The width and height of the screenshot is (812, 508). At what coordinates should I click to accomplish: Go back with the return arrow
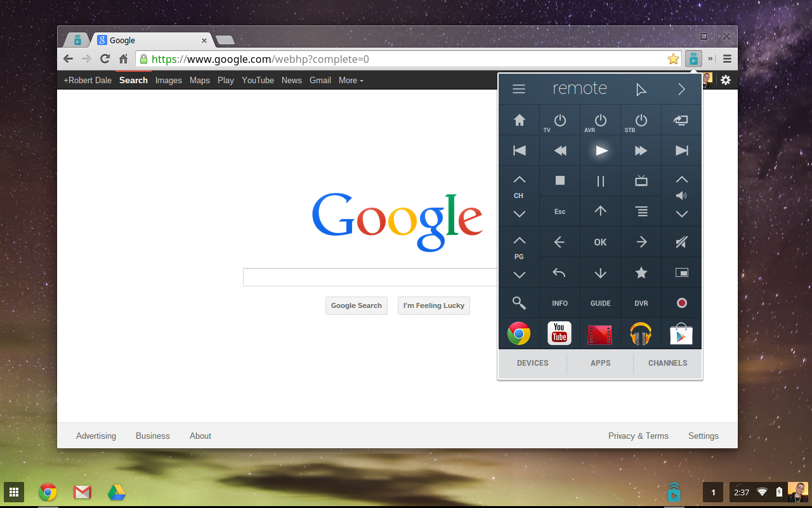[560, 272]
